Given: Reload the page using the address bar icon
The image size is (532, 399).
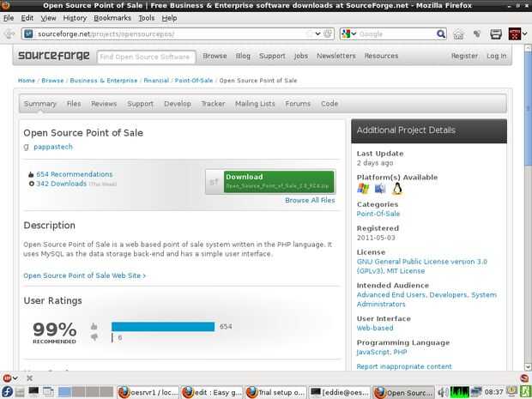Looking at the screenshot, I should (328, 34).
